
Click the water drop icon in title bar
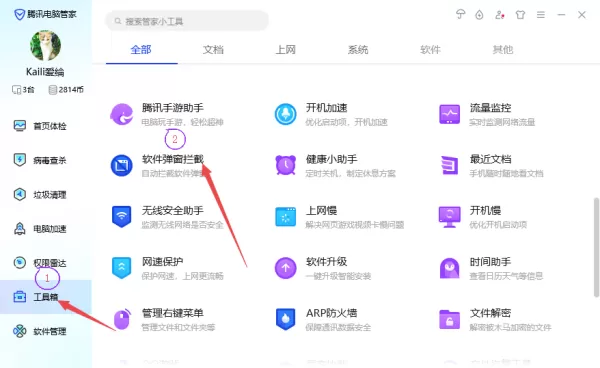pyautogui.click(x=479, y=15)
